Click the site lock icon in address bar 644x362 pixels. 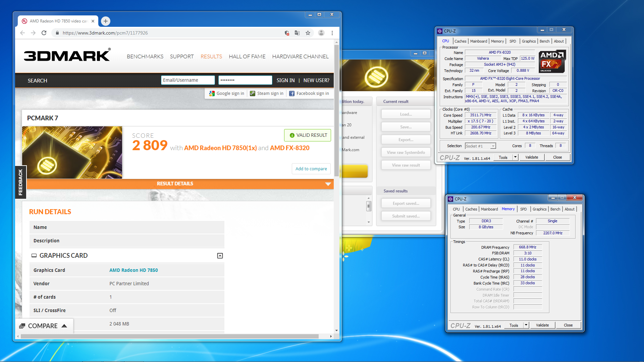(57, 33)
